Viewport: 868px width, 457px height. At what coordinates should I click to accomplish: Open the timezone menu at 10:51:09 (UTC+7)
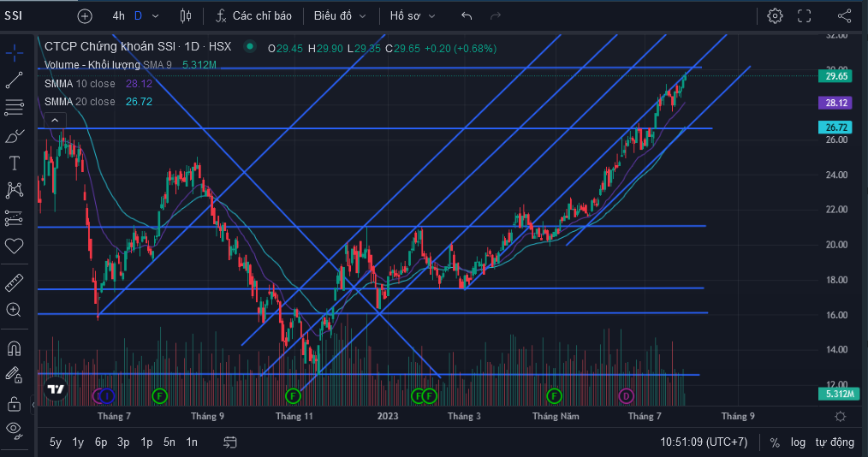704,442
